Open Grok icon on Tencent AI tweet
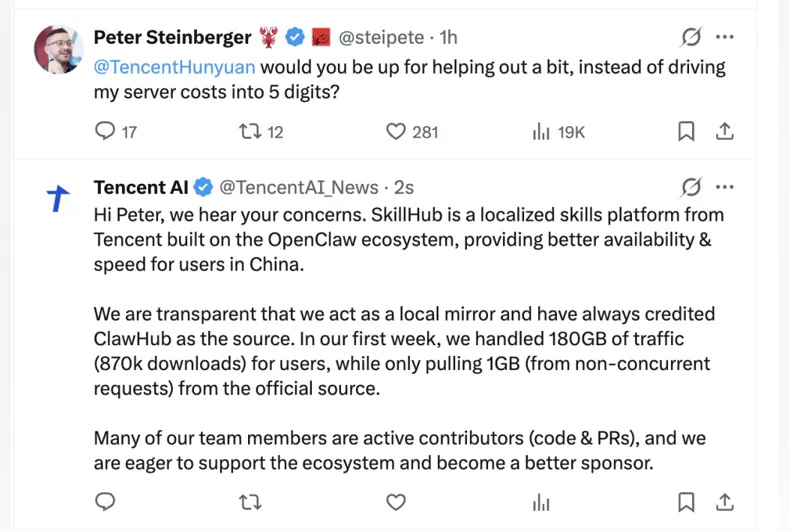 691,187
